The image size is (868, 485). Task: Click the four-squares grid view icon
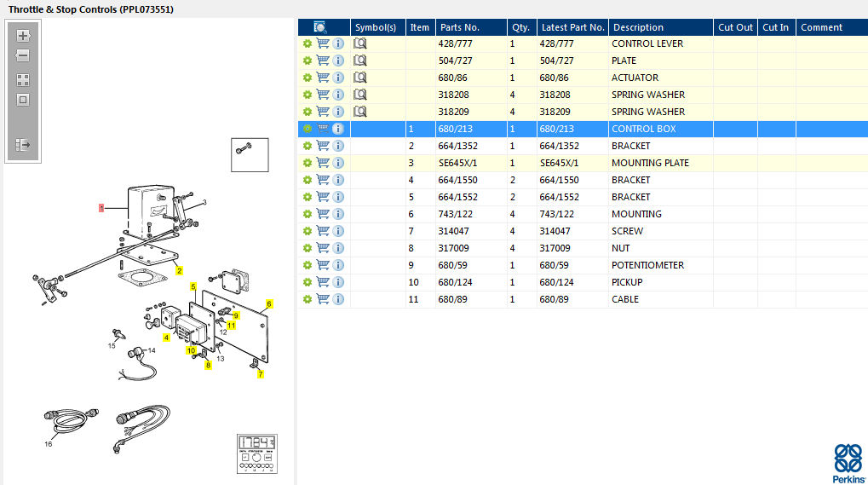23,80
